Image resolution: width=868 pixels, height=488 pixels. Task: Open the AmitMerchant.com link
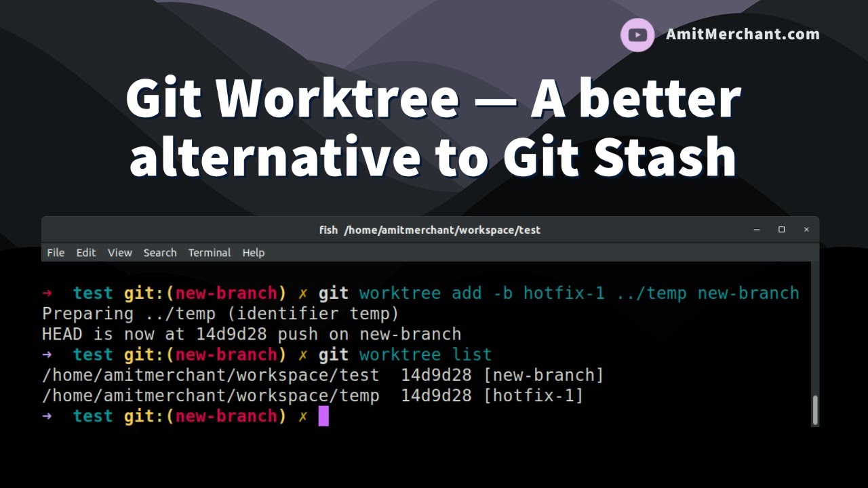[x=743, y=35]
